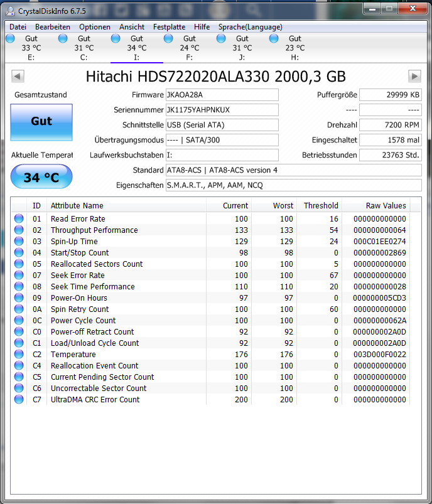Viewport: 432px width, 504px height.
Task: Maximize the CrystalDiskInfo window
Action: coord(389,9)
